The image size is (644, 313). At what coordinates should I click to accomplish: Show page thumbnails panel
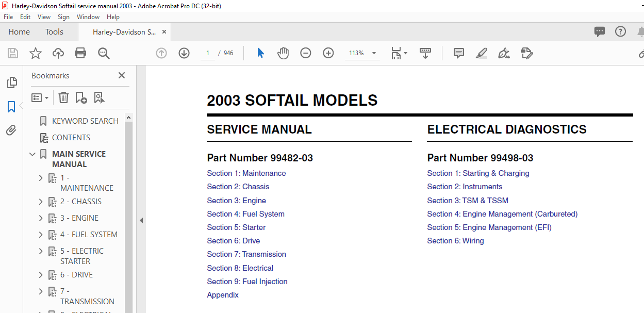(11, 83)
